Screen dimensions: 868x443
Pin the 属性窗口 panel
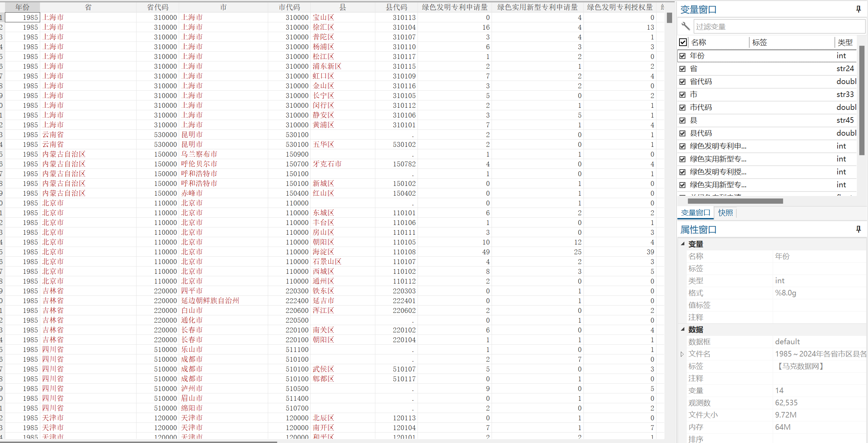pyautogui.click(x=858, y=229)
